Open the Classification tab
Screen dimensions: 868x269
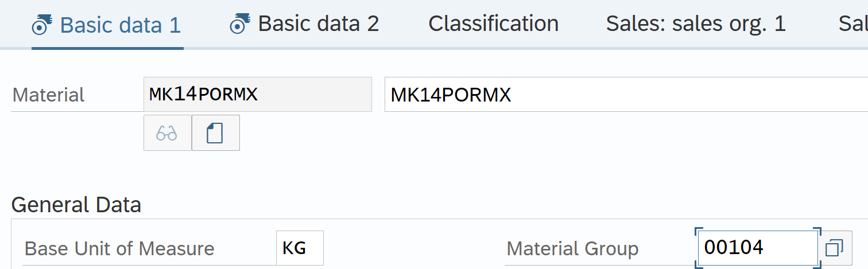tap(493, 24)
